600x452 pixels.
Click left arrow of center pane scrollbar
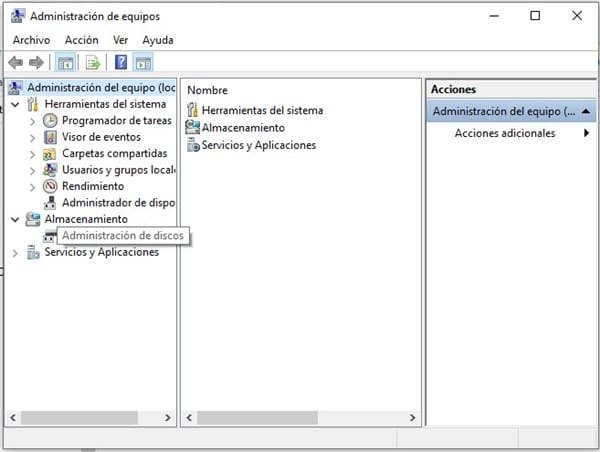coord(189,418)
